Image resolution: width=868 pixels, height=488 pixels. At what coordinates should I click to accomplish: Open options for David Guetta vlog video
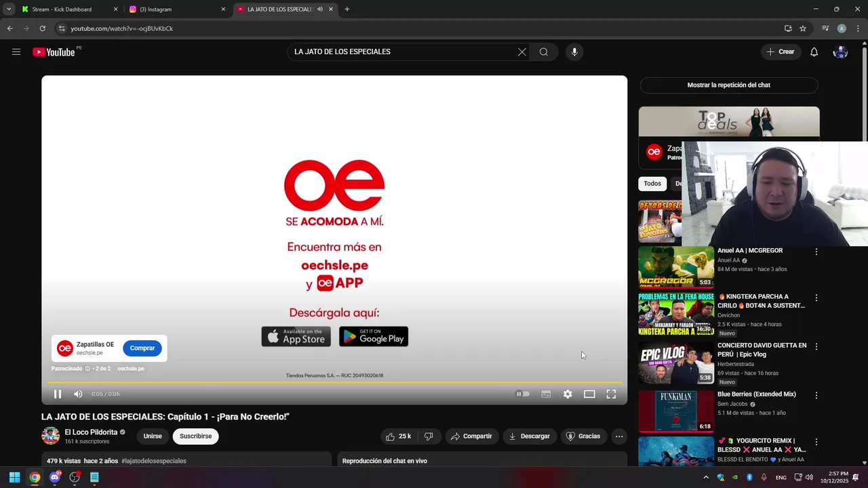816,346
